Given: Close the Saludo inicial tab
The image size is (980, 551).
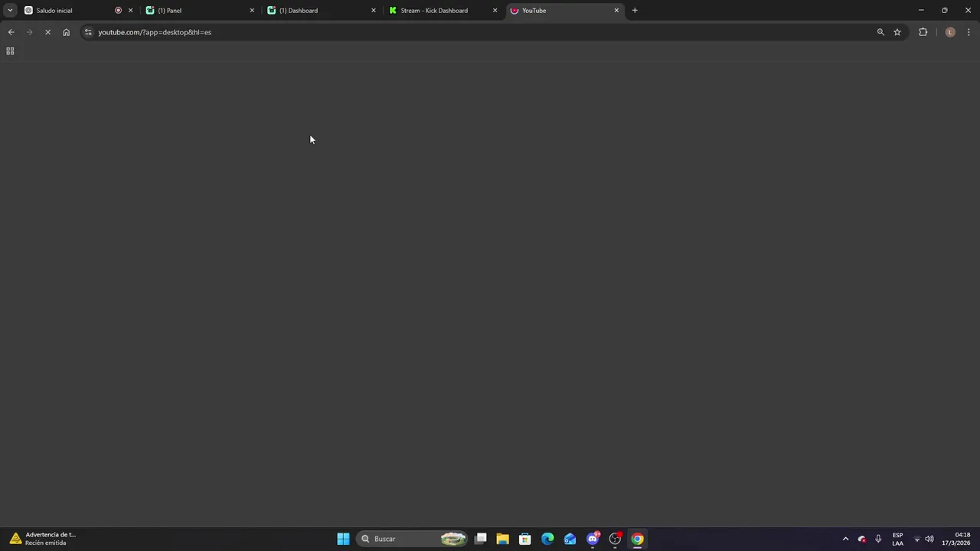Looking at the screenshot, I should coord(130,11).
